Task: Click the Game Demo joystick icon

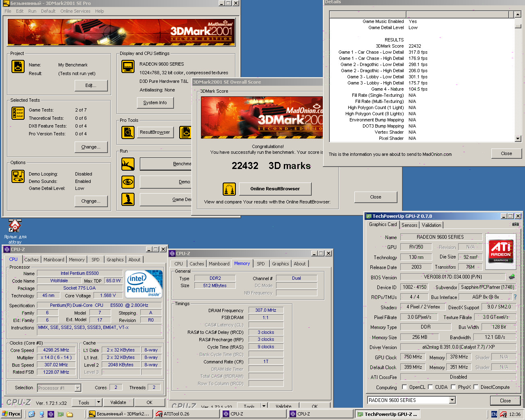Action: point(128,199)
